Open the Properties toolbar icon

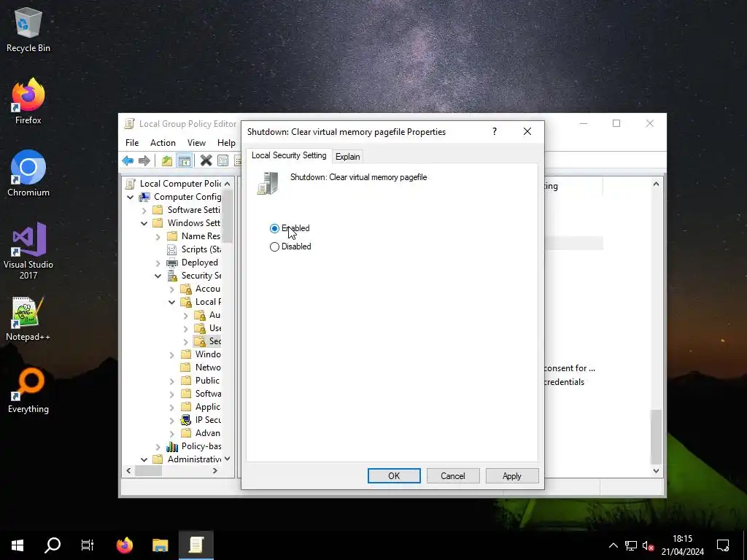222,160
